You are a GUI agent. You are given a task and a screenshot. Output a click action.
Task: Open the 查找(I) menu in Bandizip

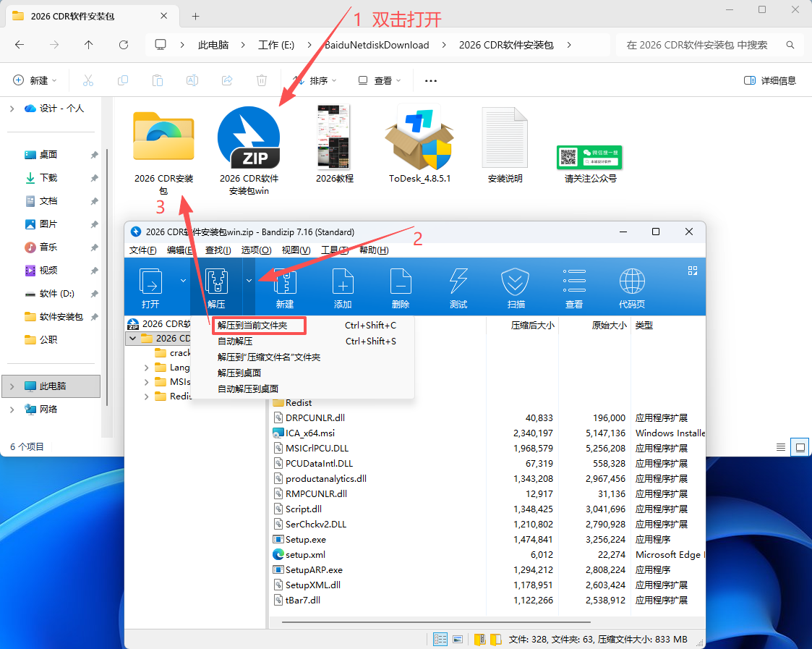coord(218,250)
